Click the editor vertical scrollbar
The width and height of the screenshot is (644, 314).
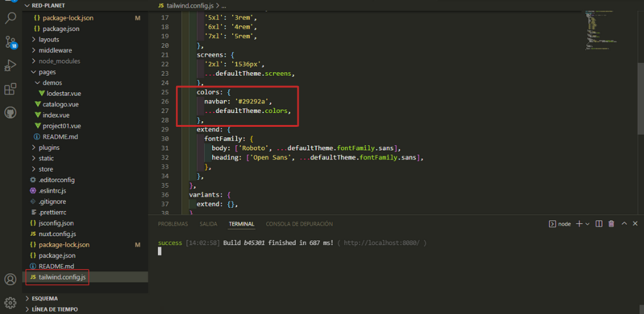640,99
